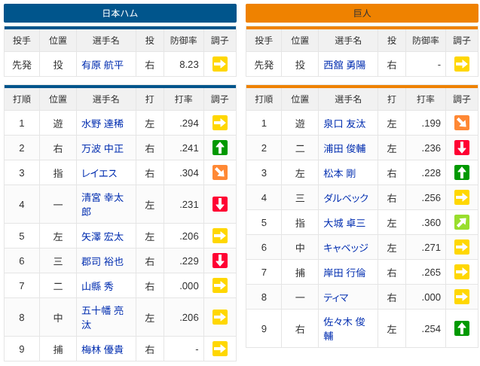Open player link 万波 中正

(102, 148)
